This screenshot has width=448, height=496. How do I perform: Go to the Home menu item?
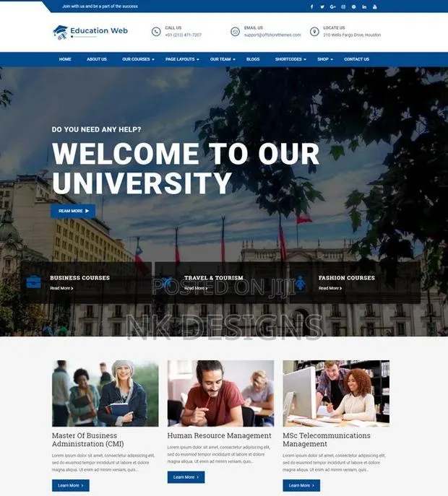point(65,59)
